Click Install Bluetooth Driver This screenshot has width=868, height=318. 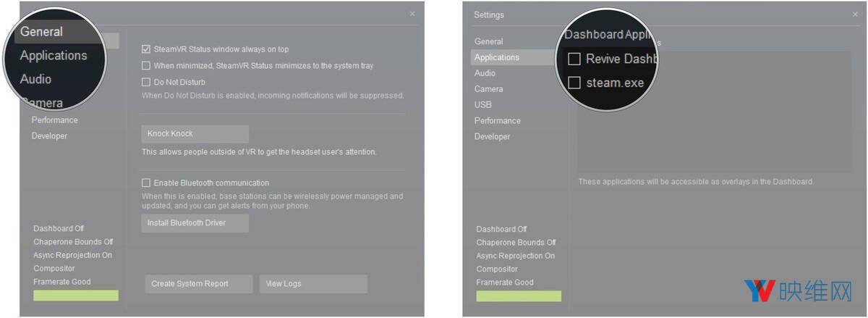(x=195, y=223)
